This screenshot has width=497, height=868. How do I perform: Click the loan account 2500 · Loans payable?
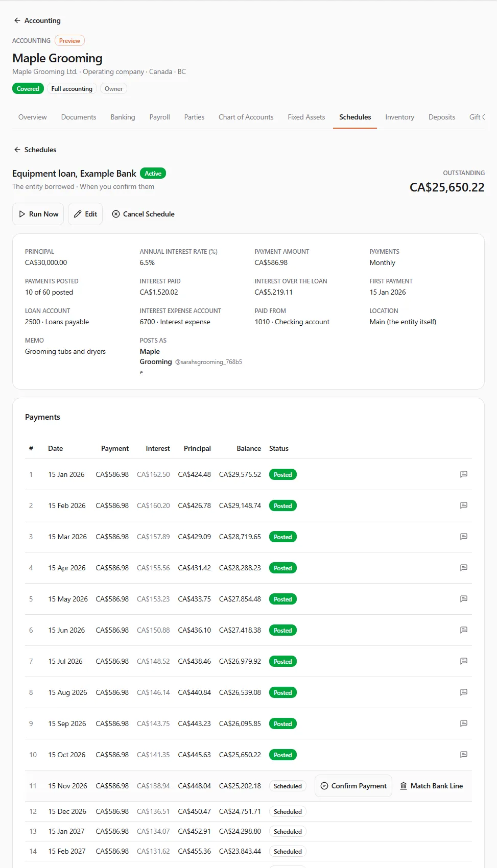tap(57, 322)
